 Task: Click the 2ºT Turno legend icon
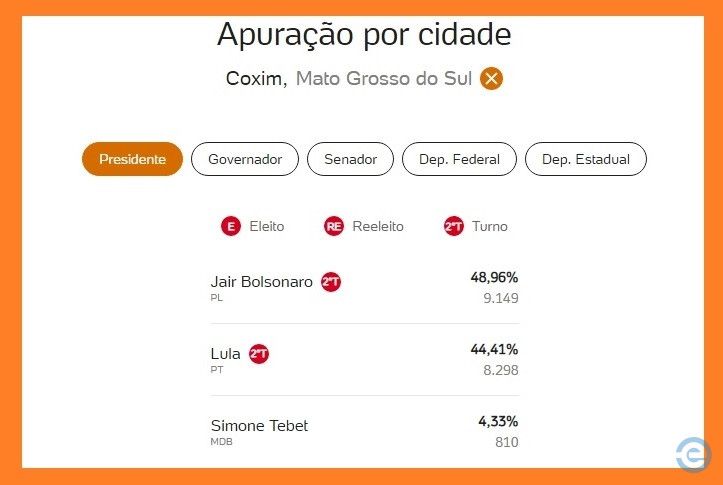click(454, 226)
